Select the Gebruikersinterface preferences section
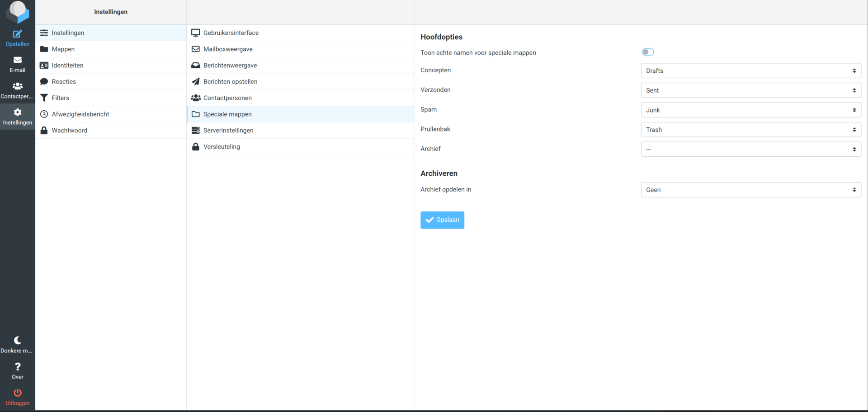Image resolution: width=868 pixels, height=412 pixels. pyautogui.click(x=300, y=33)
